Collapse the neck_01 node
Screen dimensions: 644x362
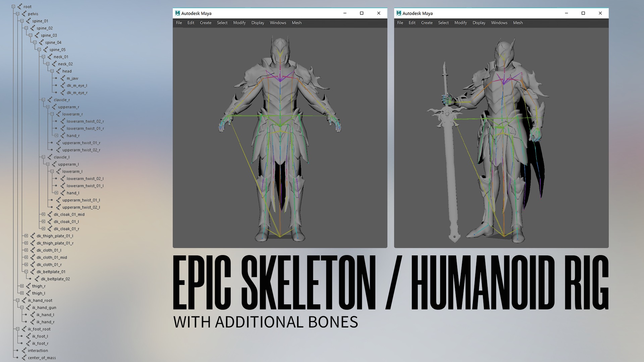click(x=44, y=57)
